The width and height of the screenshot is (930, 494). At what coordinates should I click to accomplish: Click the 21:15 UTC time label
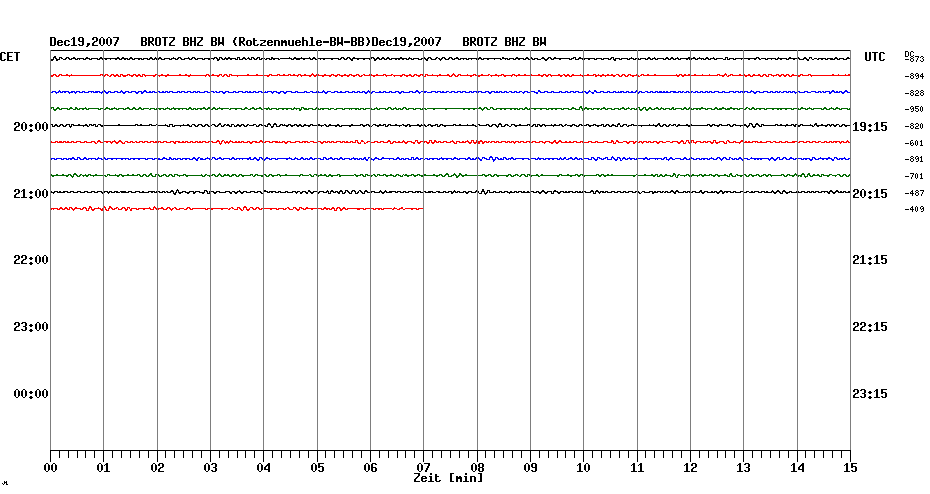pos(870,260)
